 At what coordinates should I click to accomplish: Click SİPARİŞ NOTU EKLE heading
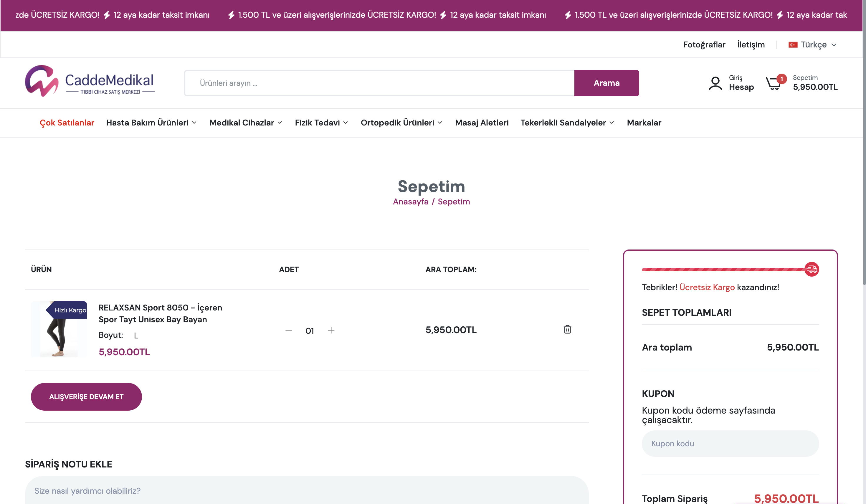pos(68,464)
